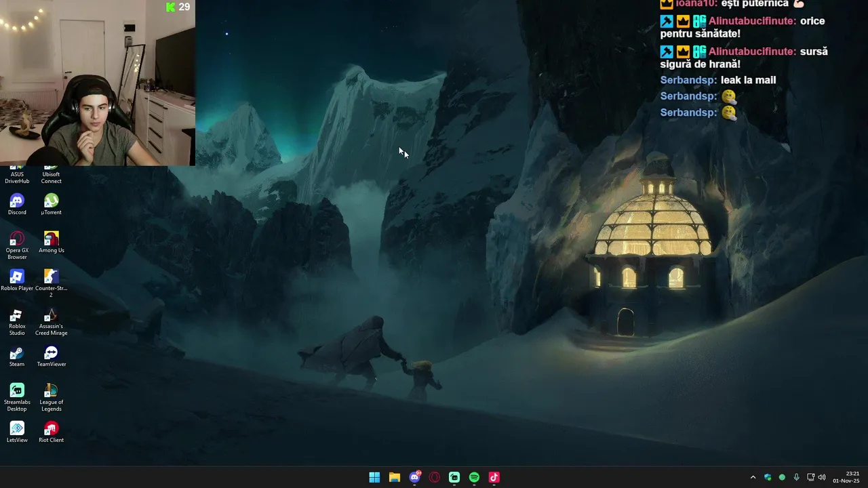Select the Opera GX Browser shortcut
Screen dimensions: 868x488
click(17, 245)
